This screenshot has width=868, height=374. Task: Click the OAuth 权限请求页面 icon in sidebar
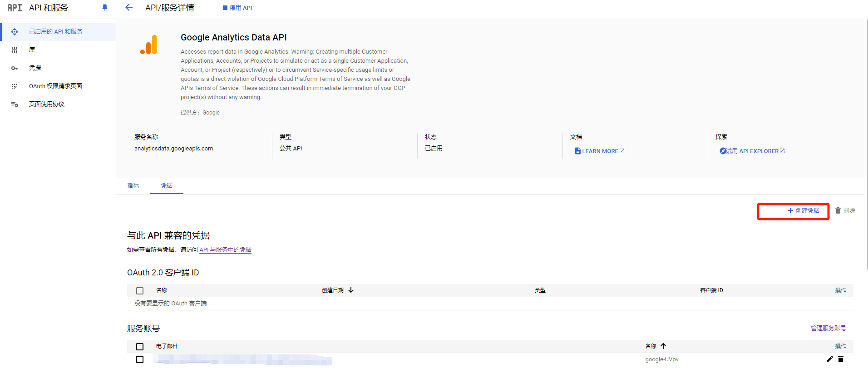pyautogui.click(x=15, y=86)
